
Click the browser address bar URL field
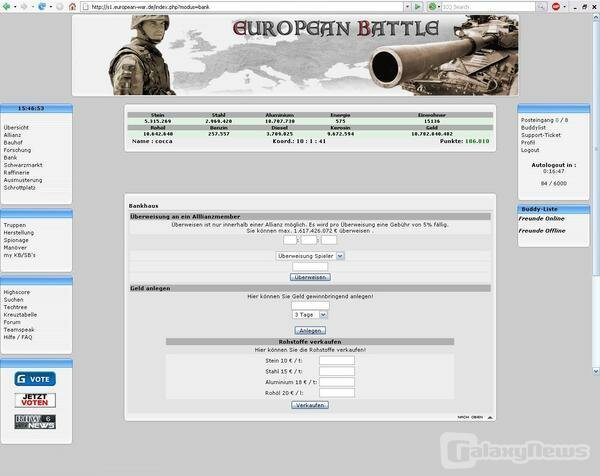point(242,7)
